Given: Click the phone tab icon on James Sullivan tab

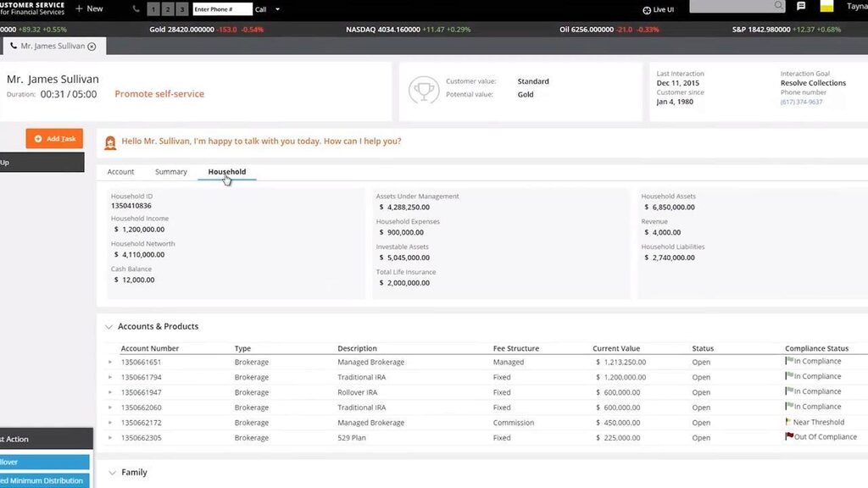Looking at the screenshot, I should 14,47.
